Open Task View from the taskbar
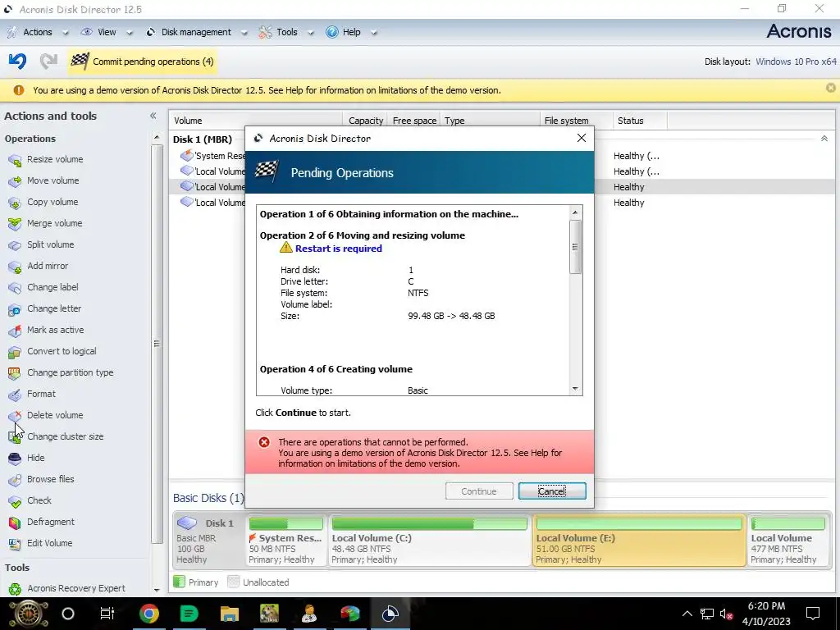840x630 pixels. pyautogui.click(x=107, y=614)
